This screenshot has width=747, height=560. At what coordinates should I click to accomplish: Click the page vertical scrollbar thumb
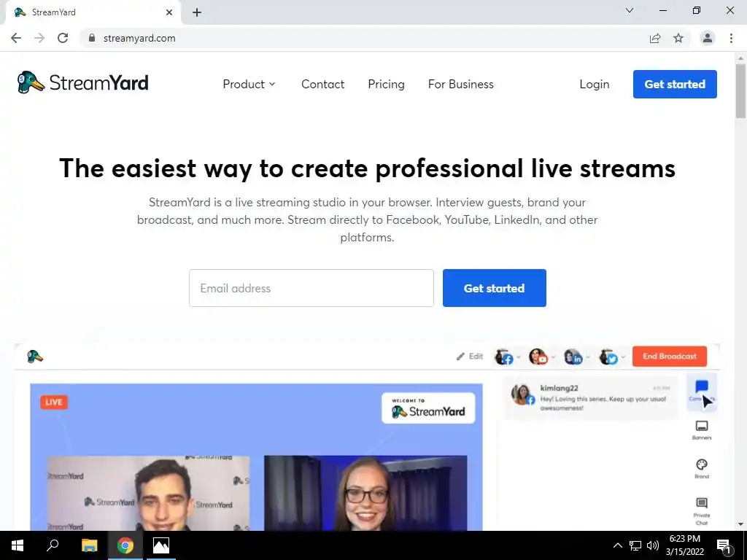coord(740,90)
